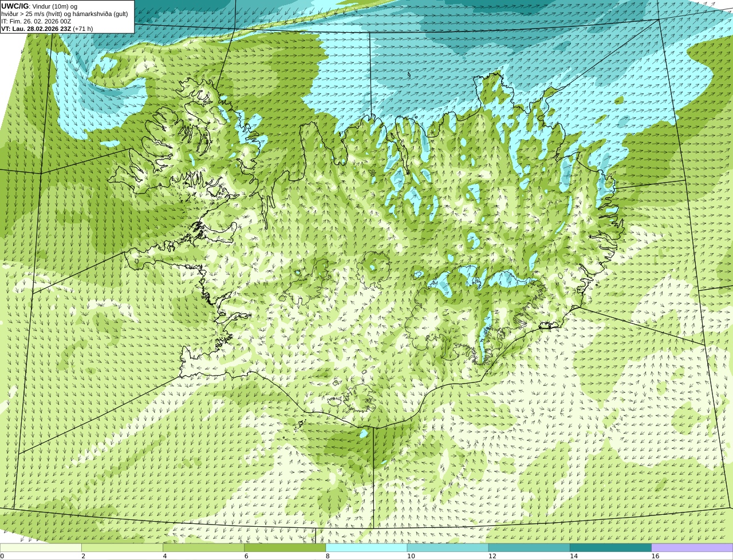Screen dimensions: 733x560
Task: Click the 'VT: Lau. 28.02.2026 23Z (+71 h)' line
Action: pyautogui.click(x=47, y=29)
